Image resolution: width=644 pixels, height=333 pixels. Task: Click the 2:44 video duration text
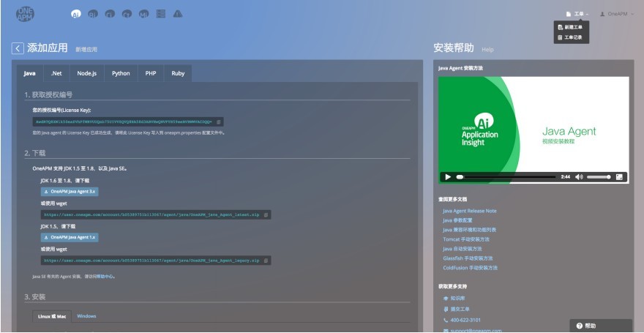[x=565, y=177]
